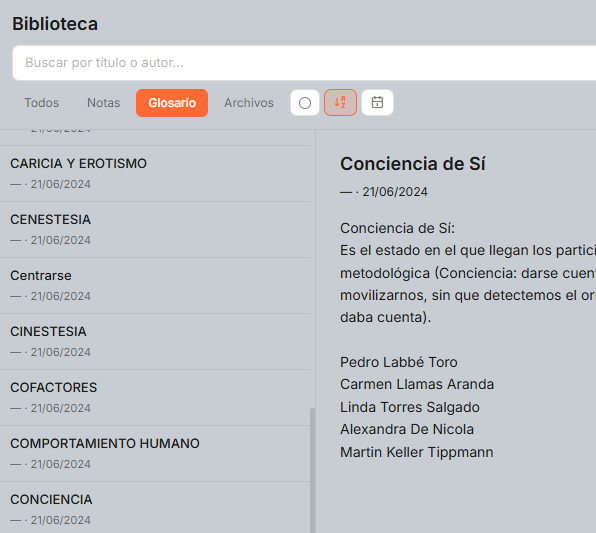
Task: Click the glossary list scrollbar thumb
Action: (x=312, y=471)
